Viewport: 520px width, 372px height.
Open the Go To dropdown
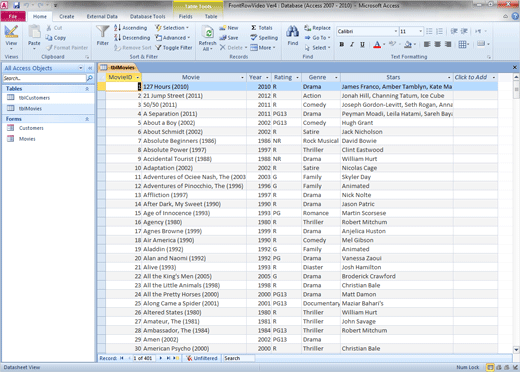(x=317, y=38)
